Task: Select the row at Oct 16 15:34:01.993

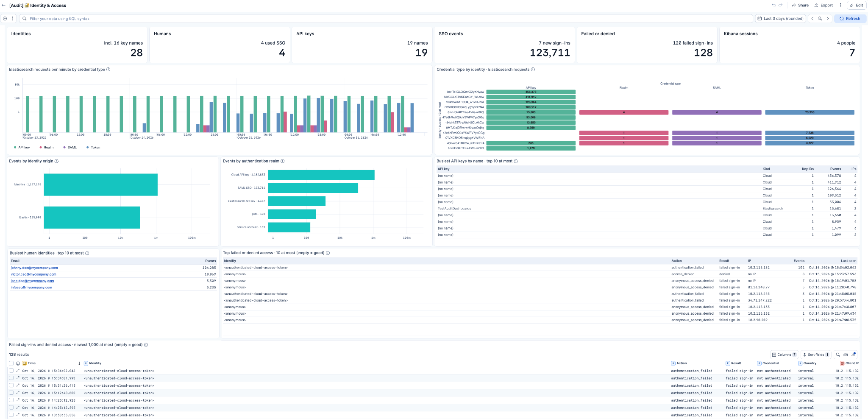Action: [x=11, y=378]
